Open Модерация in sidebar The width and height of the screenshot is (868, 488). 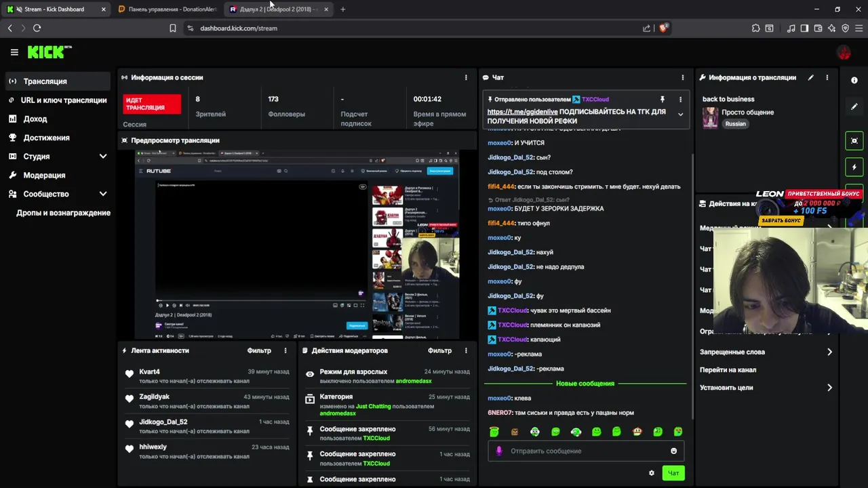[57, 175]
